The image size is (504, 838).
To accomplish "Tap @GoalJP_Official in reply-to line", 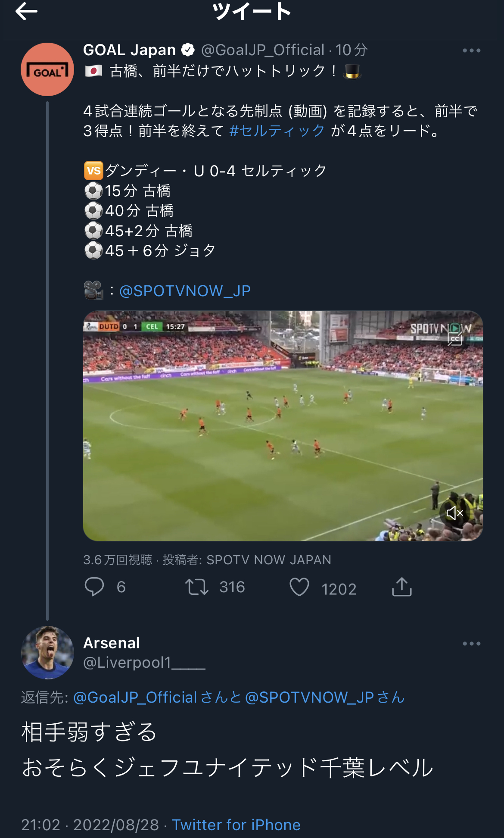I will click(x=135, y=697).
